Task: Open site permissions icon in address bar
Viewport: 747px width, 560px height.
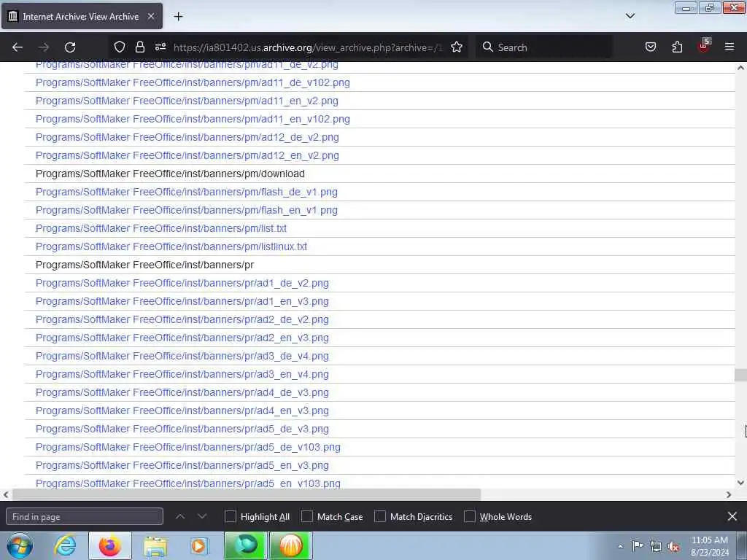Action: pyautogui.click(x=160, y=47)
